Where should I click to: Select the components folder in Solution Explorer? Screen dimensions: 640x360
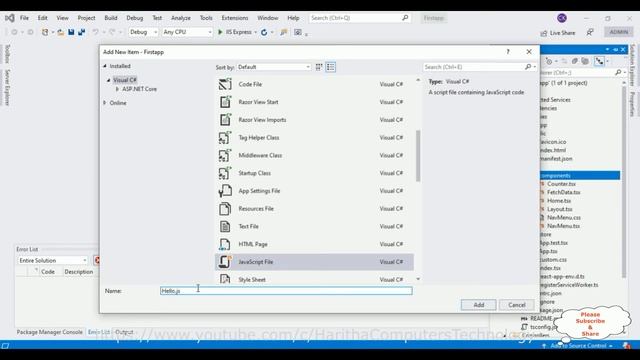(x=580, y=176)
